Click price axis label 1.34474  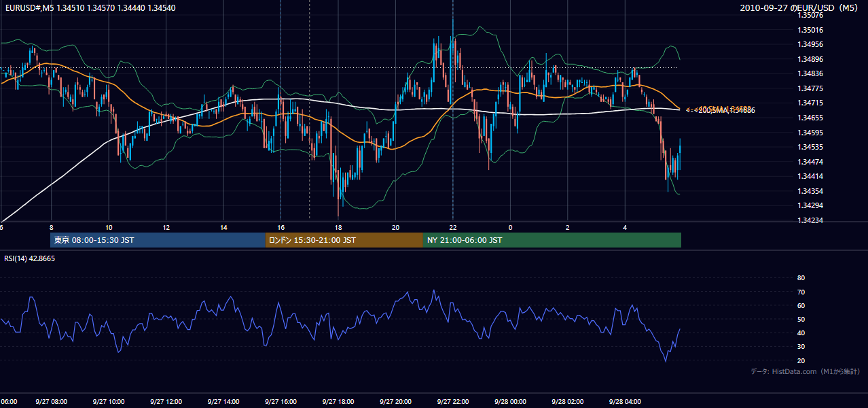click(810, 162)
